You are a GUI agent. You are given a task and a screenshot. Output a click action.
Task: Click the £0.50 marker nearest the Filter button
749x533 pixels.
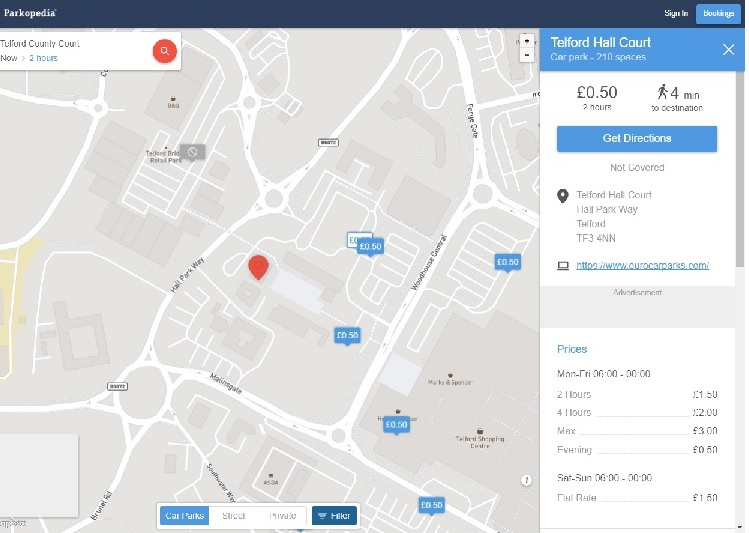tap(431, 506)
